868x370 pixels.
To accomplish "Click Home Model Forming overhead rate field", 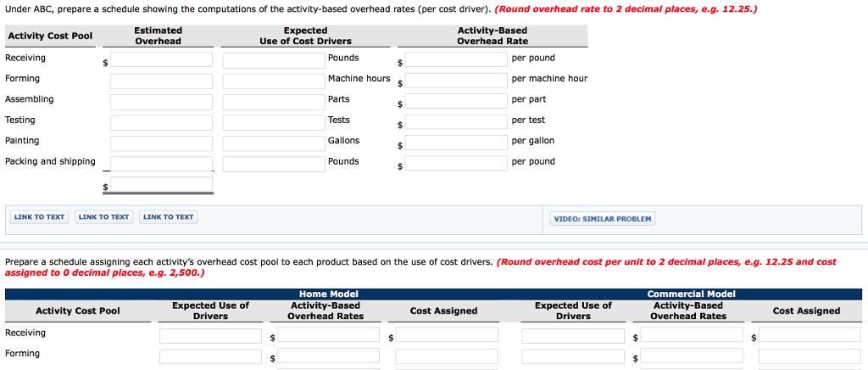I will 329,356.
